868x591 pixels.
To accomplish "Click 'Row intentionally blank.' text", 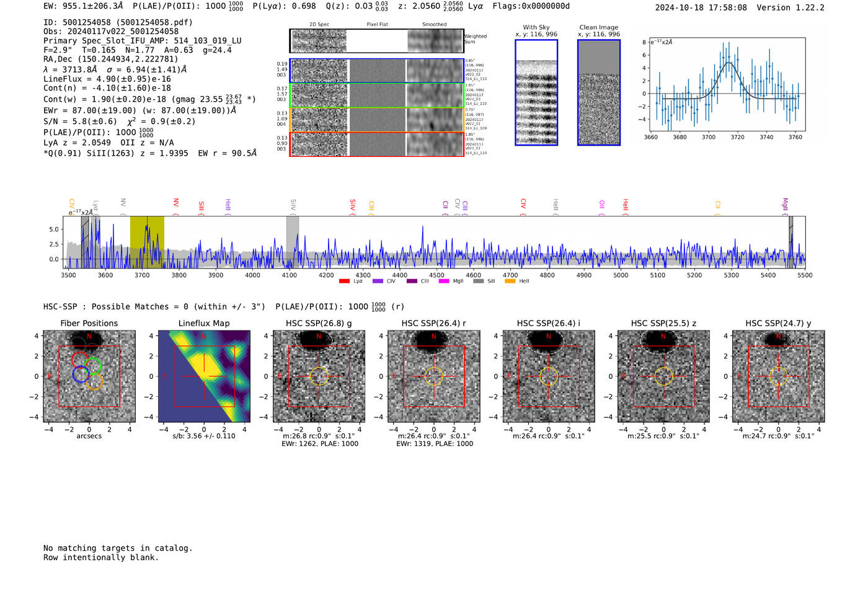I will coord(101,558).
